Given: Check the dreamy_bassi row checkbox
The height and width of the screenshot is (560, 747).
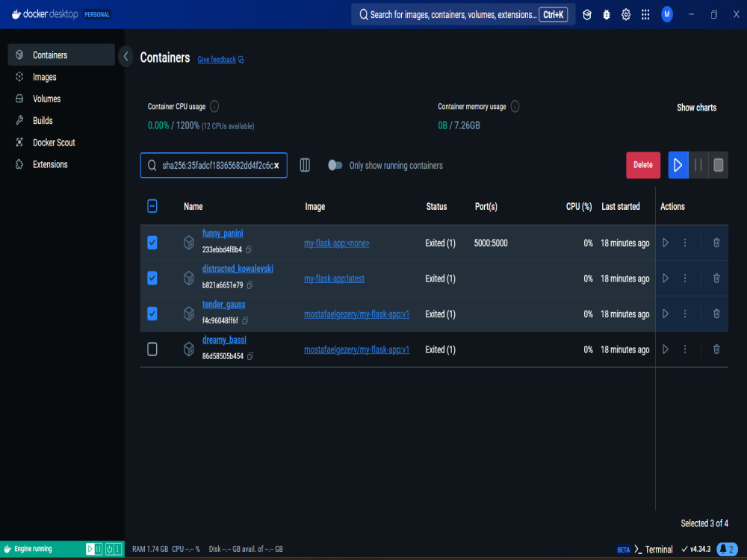Looking at the screenshot, I should (152, 349).
